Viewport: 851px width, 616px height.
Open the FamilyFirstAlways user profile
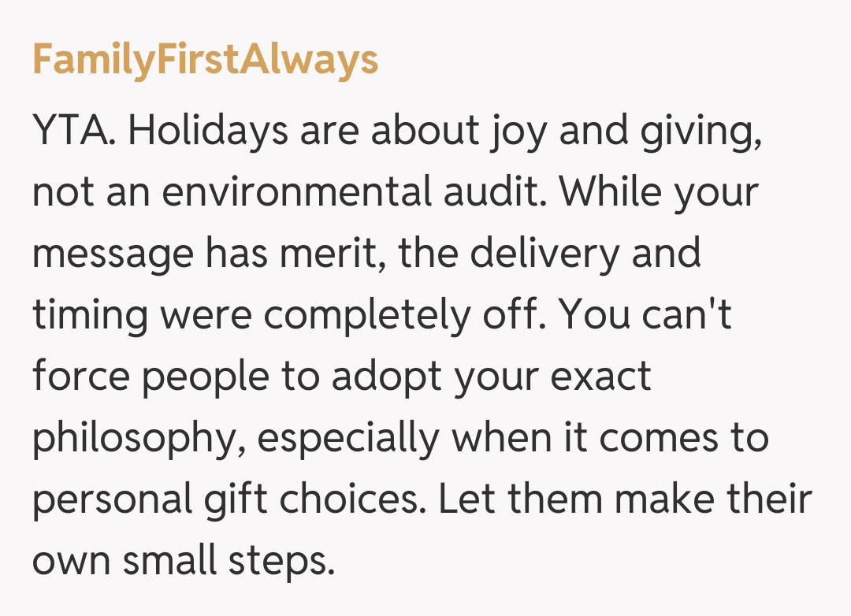205,60
